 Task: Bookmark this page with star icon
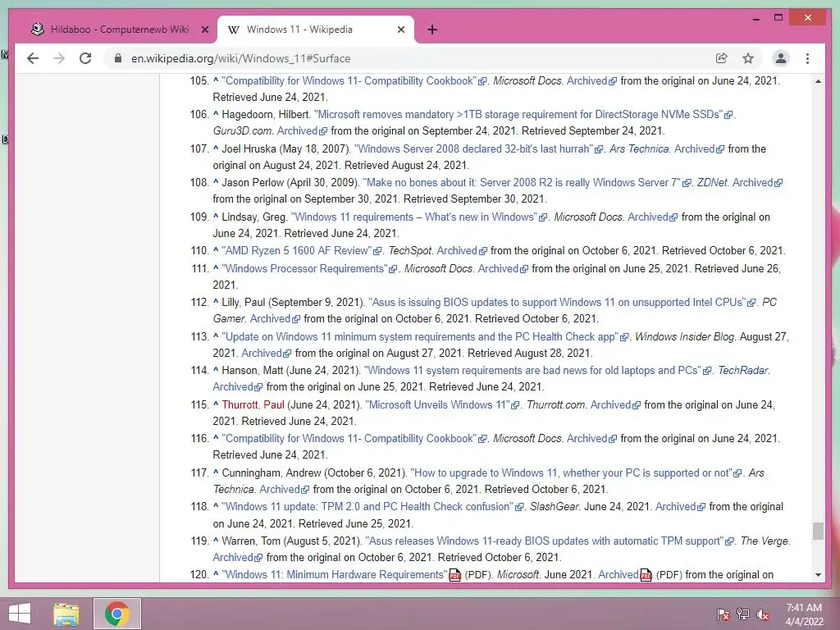(748, 58)
